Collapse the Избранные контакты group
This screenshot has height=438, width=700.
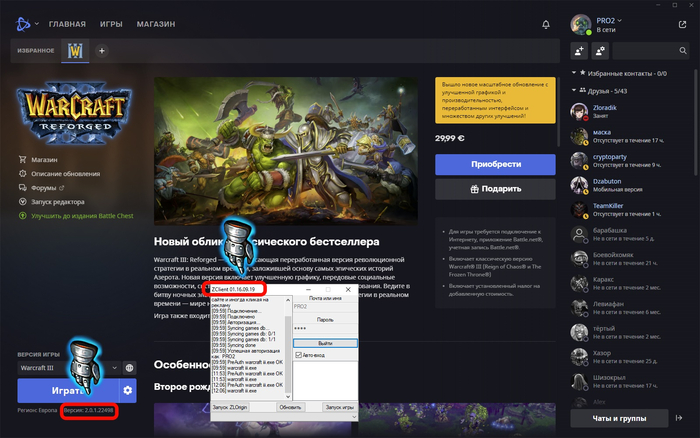(573, 73)
